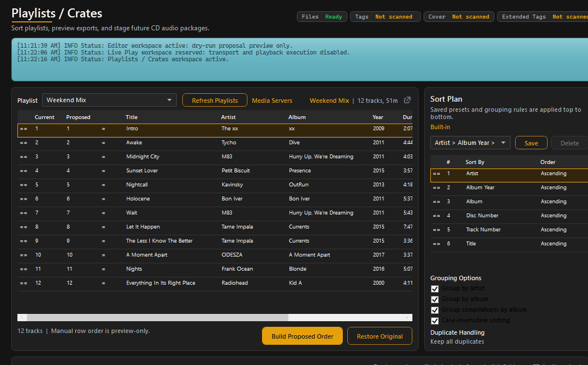This screenshot has width=588, height=365.
Task: Toggle Case-insensitive sorting checkbox
Action: tap(435, 321)
